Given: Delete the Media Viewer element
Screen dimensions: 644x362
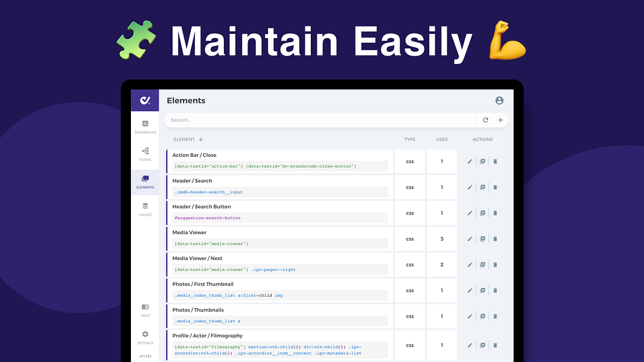Looking at the screenshot, I should click(496, 239).
